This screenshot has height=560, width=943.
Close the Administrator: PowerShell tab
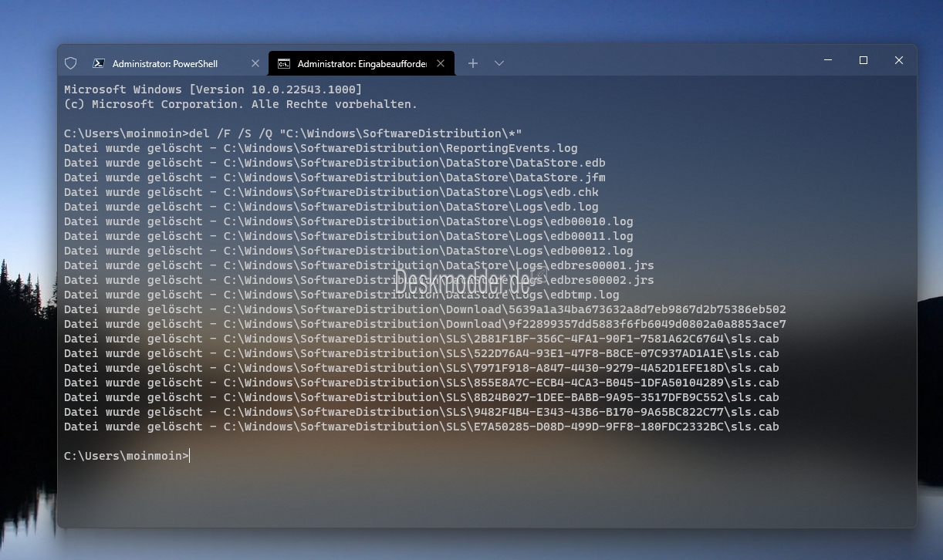[255, 63]
